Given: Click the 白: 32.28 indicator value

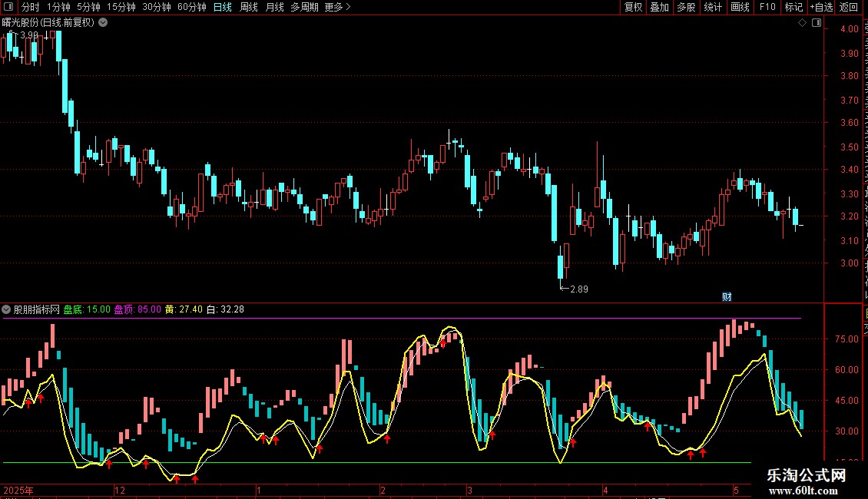Looking at the screenshot, I should pyautogui.click(x=225, y=309).
